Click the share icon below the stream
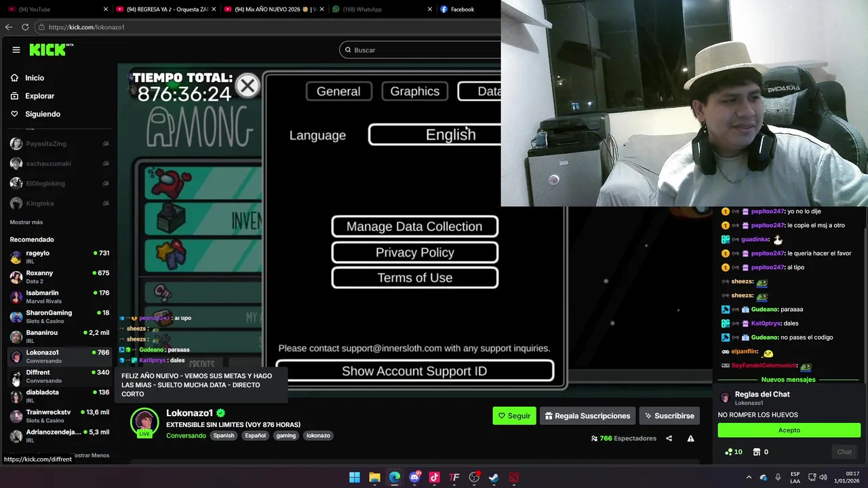Image resolution: width=868 pixels, height=488 pixels. [x=669, y=439]
